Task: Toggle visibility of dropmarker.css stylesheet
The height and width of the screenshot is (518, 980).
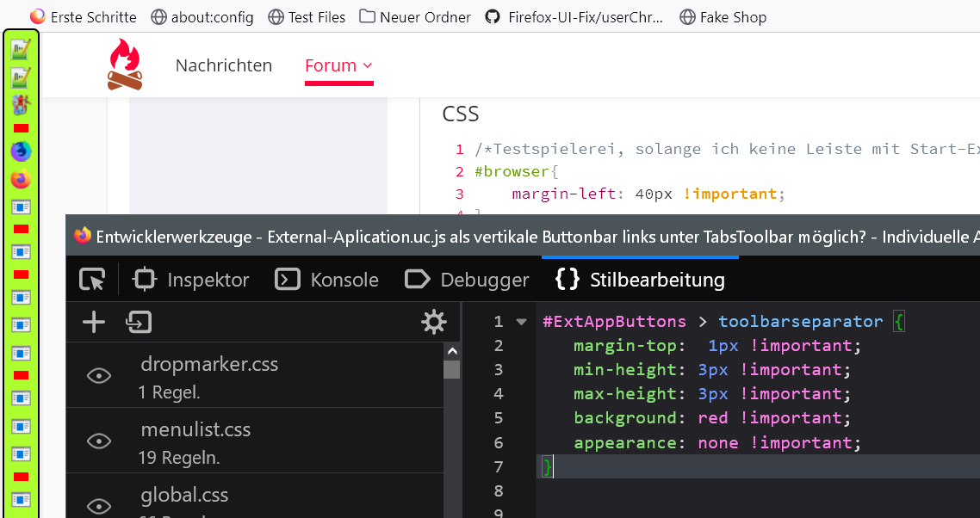Action: pyautogui.click(x=100, y=375)
